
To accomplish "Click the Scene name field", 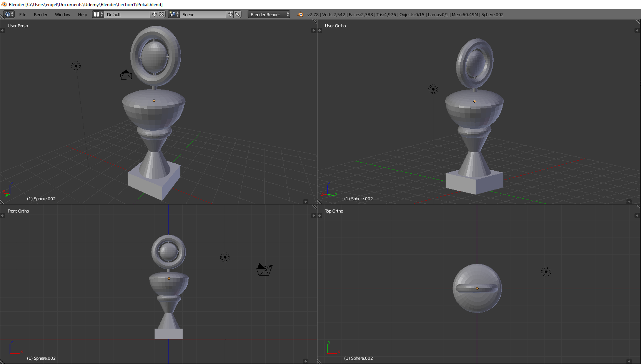I will [203, 15].
